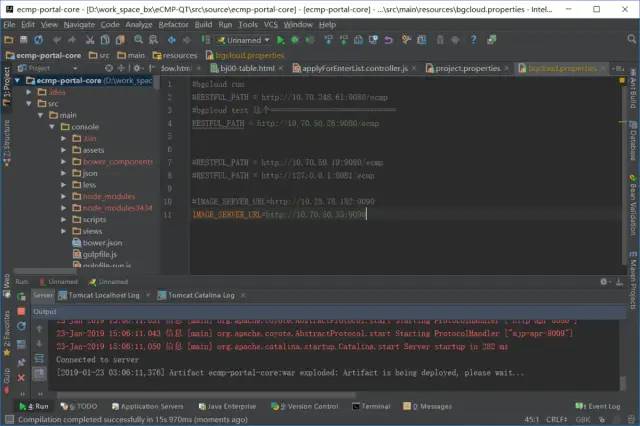Toggle soft-wrap in console output
Screen dimensions: 640x426
tap(41, 358)
